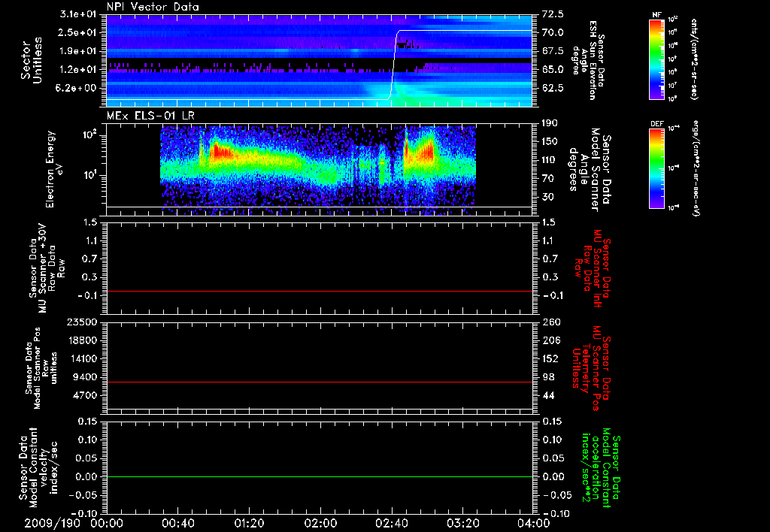Click the '04:00' time axis label
770x532 pixels.
click(x=534, y=523)
